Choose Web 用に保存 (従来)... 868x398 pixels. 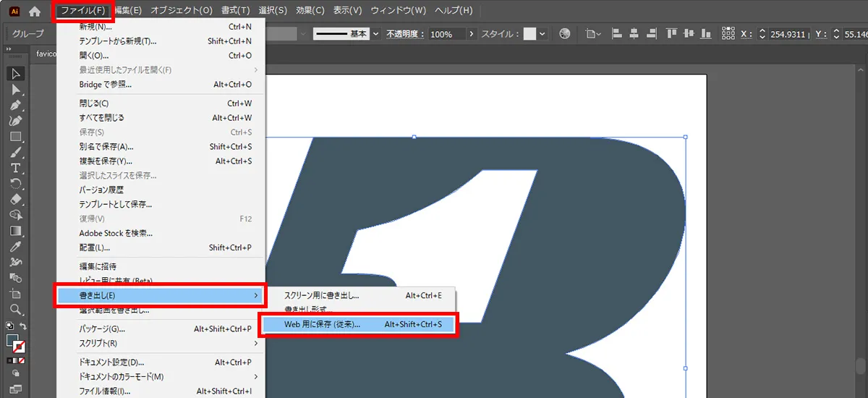point(358,324)
